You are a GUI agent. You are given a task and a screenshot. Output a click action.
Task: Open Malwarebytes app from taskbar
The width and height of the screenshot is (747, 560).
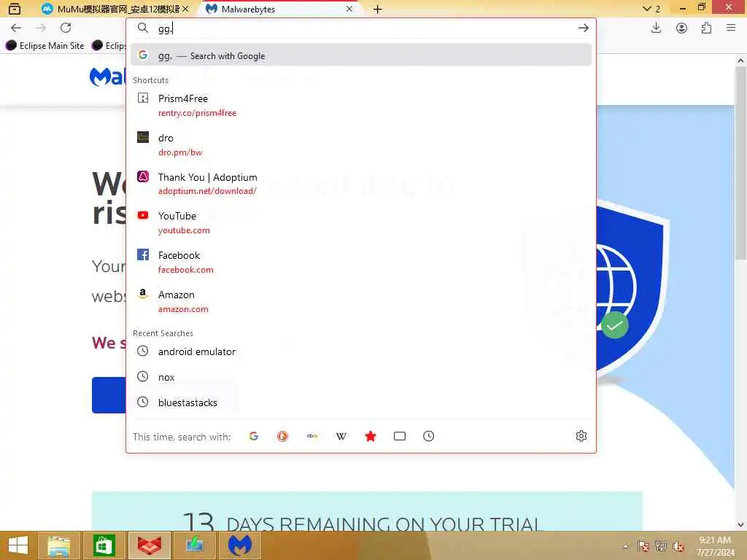(x=239, y=545)
